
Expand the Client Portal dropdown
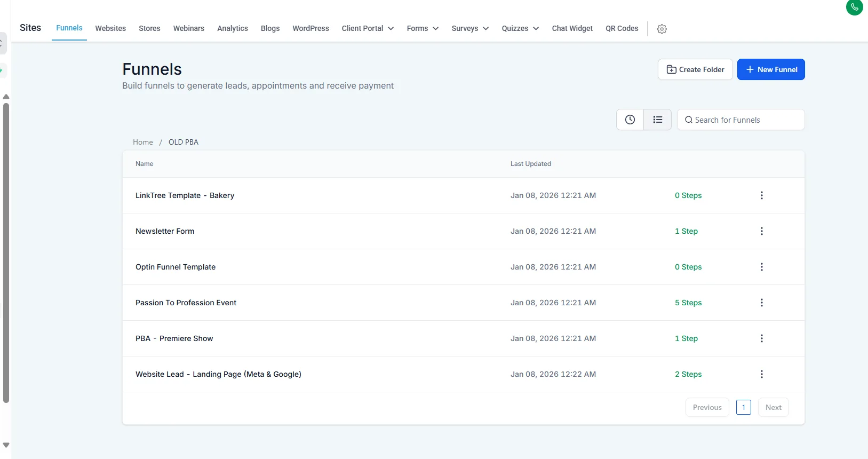[x=368, y=28]
